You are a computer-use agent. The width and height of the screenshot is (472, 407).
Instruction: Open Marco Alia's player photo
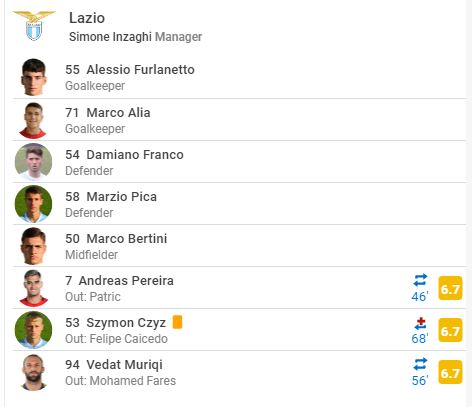click(x=33, y=120)
